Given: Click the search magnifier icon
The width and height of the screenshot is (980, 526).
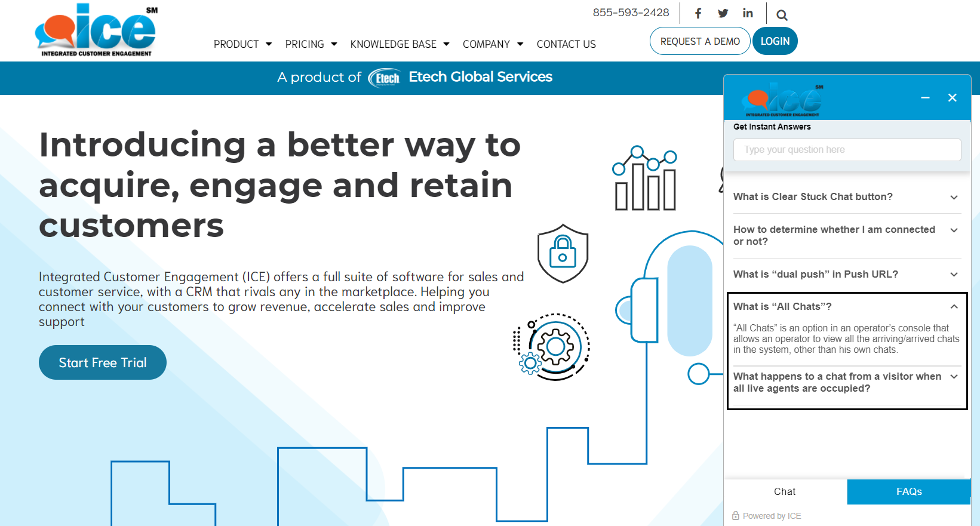Looking at the screenshot, I should pyautogui.click(x=782, y=15).
